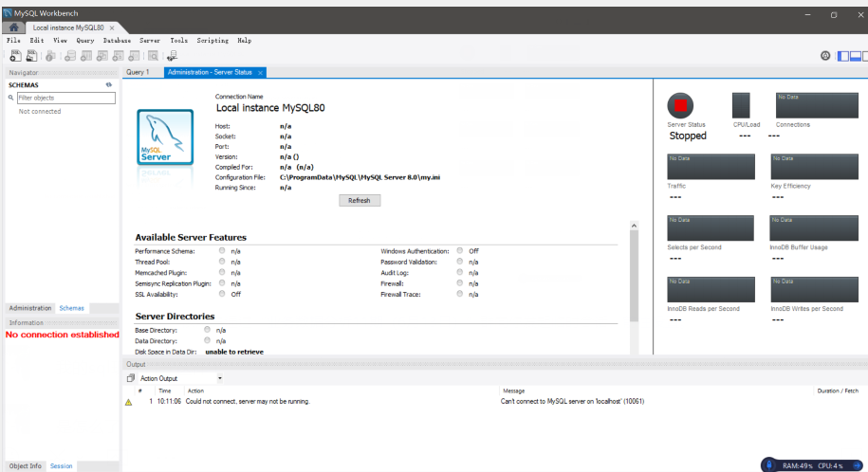Click the microphone icon in RAM/CPU widget
The image size is (868, 472).
pos(769,464)
